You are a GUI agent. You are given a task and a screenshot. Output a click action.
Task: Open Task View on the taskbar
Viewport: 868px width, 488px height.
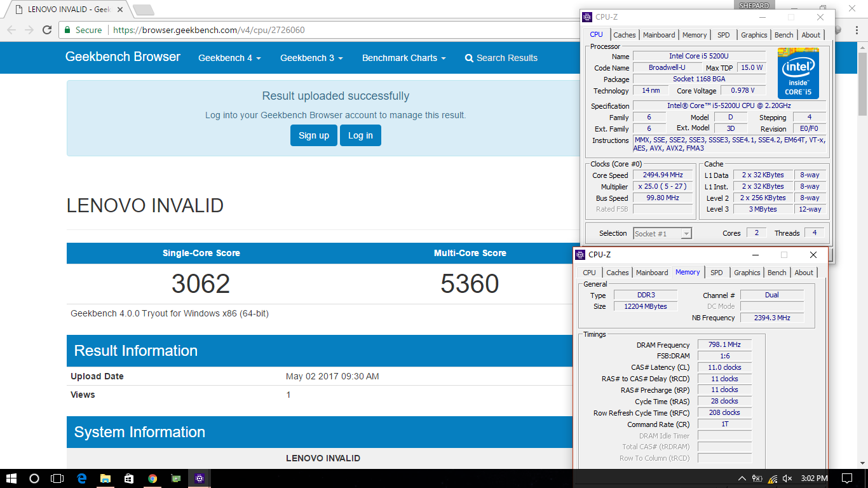point(57,478)
